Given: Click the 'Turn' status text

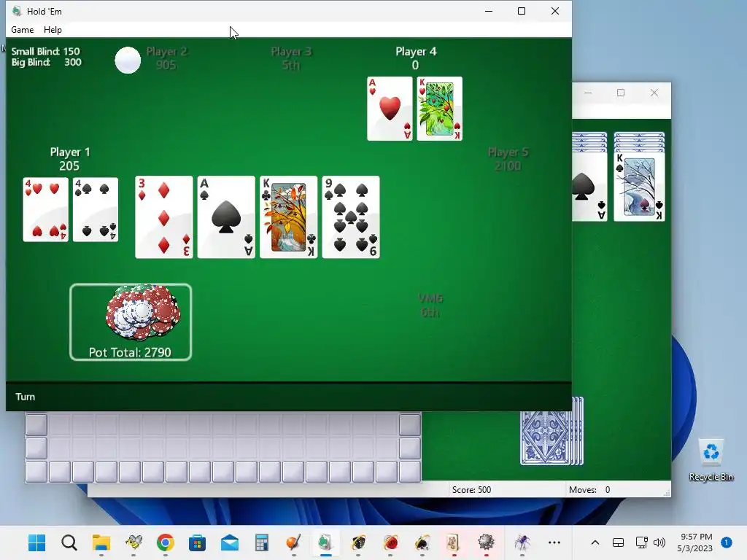Looking at the screenshot, I should 26,397.
